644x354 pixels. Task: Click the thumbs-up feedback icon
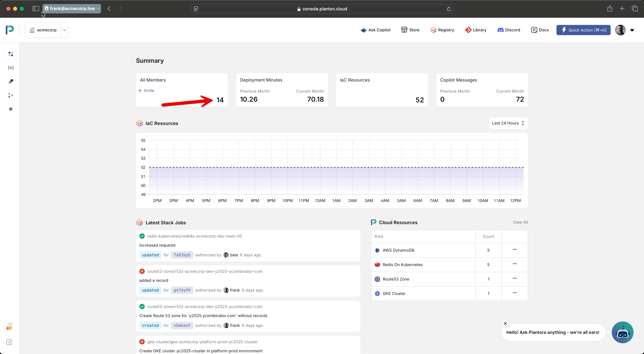tap(10, 326)
